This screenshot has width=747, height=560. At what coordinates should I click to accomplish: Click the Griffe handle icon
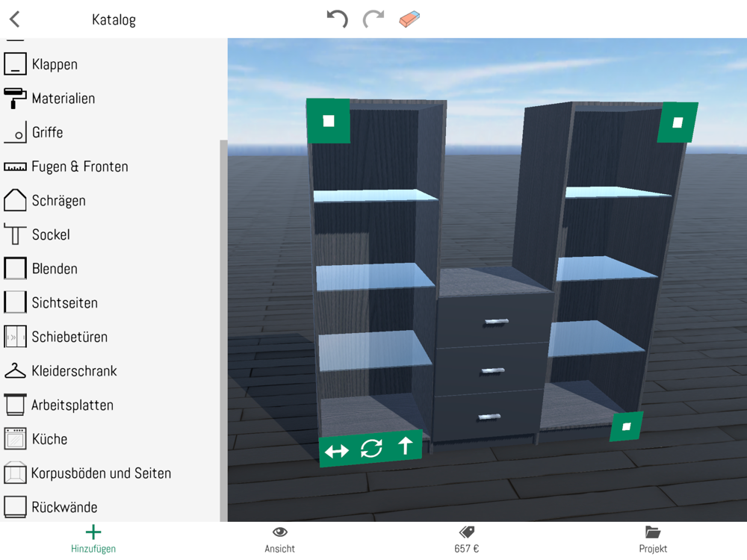[15, 132]
